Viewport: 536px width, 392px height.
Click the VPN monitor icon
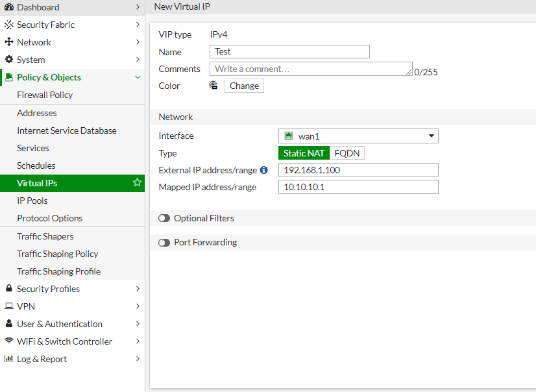point(9,306)
